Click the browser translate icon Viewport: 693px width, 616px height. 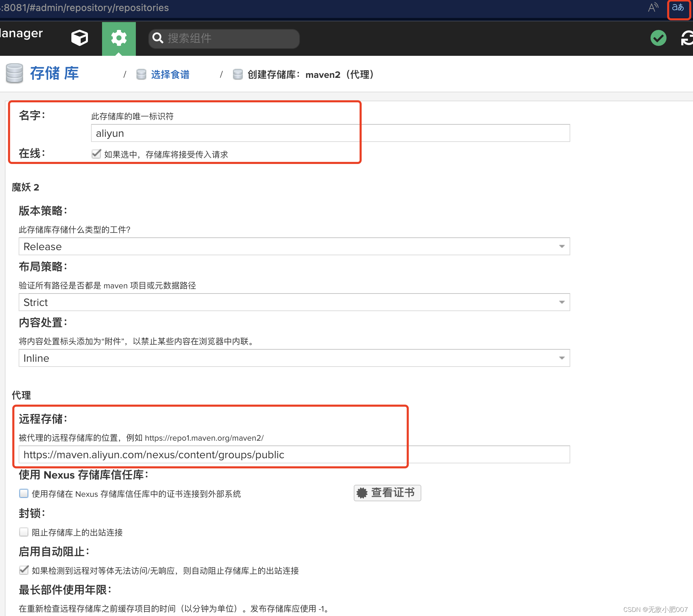coord(678,8)
